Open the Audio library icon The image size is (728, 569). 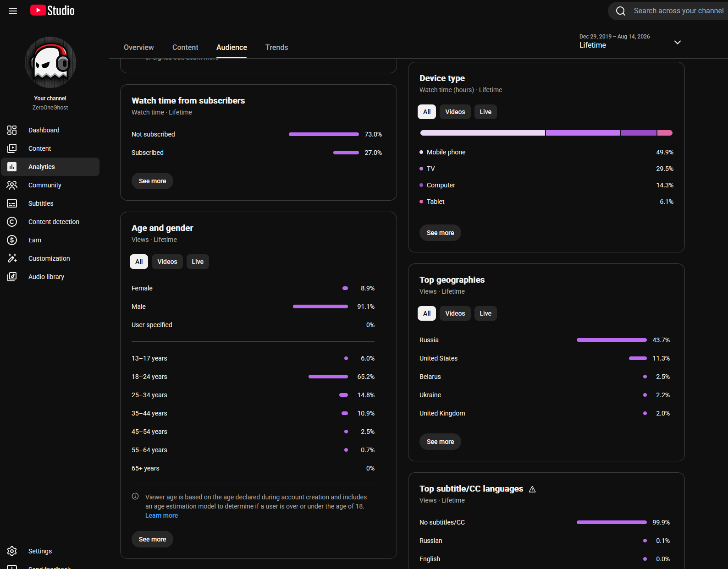(x=12, y=277)
